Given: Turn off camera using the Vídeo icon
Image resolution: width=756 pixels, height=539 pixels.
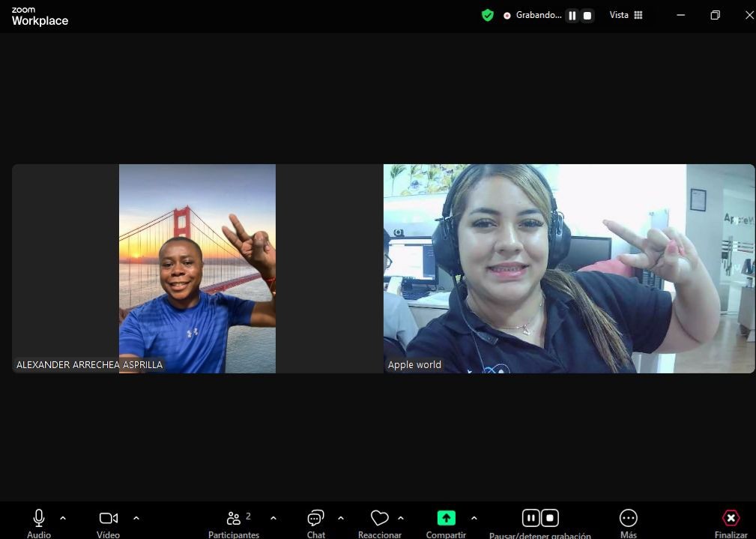Looking at the screenshot, I should coord(109,518).
